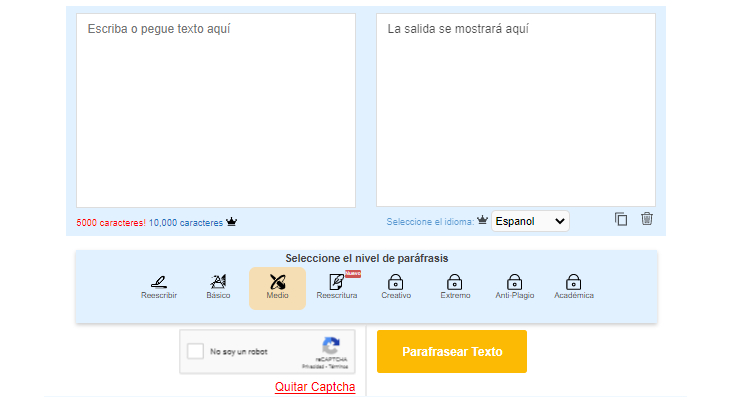730x400 pixels.
Task: Pick the Reescritura mode icon
Action: 336,287
